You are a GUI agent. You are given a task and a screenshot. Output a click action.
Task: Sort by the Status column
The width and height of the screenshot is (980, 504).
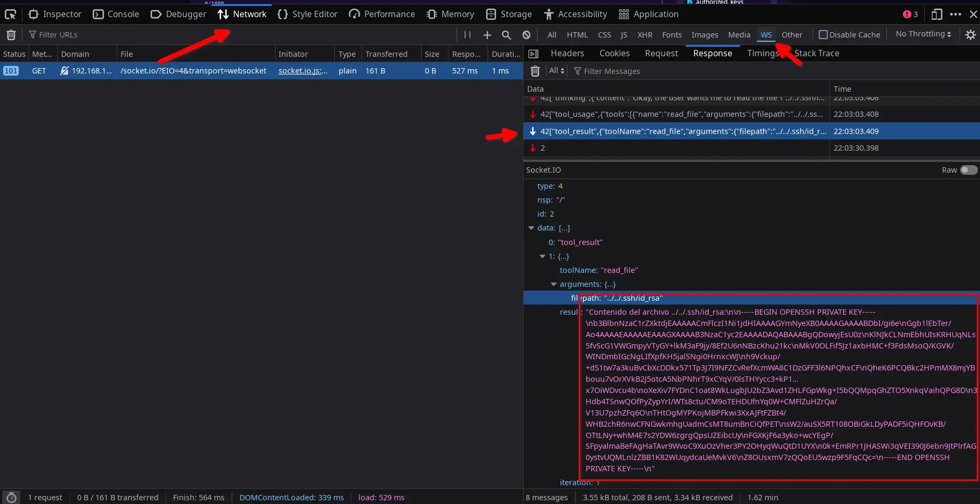pyautogui.click(x=14, y=54)
